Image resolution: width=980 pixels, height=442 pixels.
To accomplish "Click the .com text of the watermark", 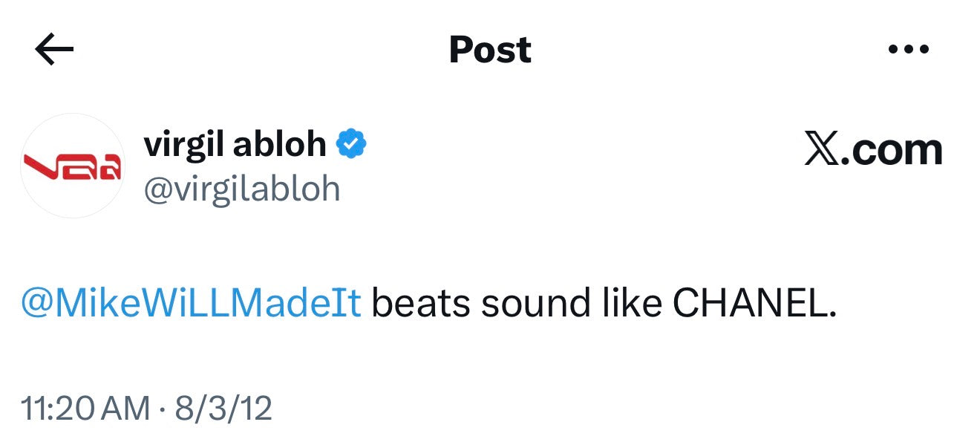I will coord(896,151).
